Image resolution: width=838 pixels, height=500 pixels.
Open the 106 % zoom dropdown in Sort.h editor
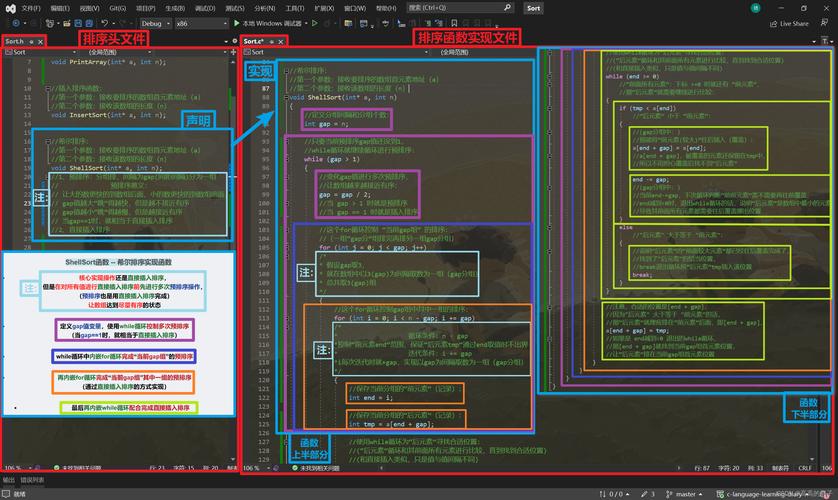pyautogui.click(x=19, y=467)
